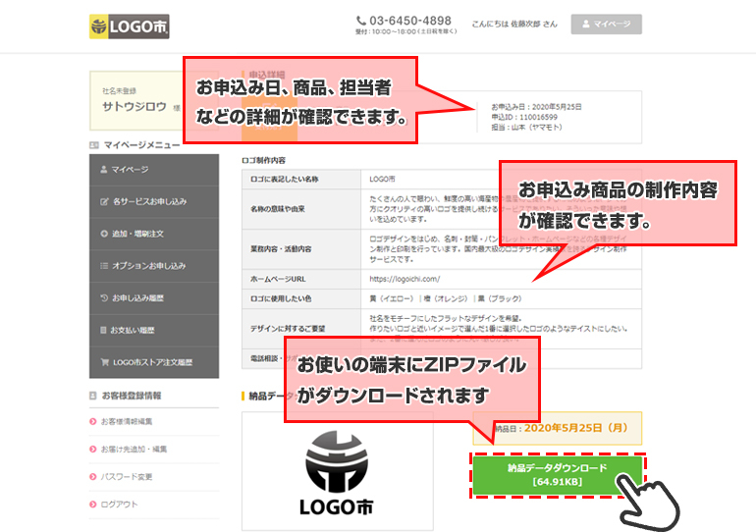756x532 pixels.
Task: Click the 納品データダウンロード green button
Action: (558, 475)
